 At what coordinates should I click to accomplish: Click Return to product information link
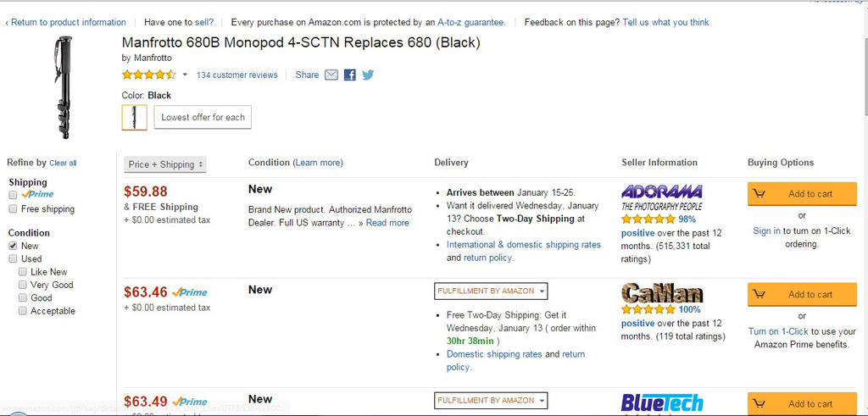[x=68, y=22]
